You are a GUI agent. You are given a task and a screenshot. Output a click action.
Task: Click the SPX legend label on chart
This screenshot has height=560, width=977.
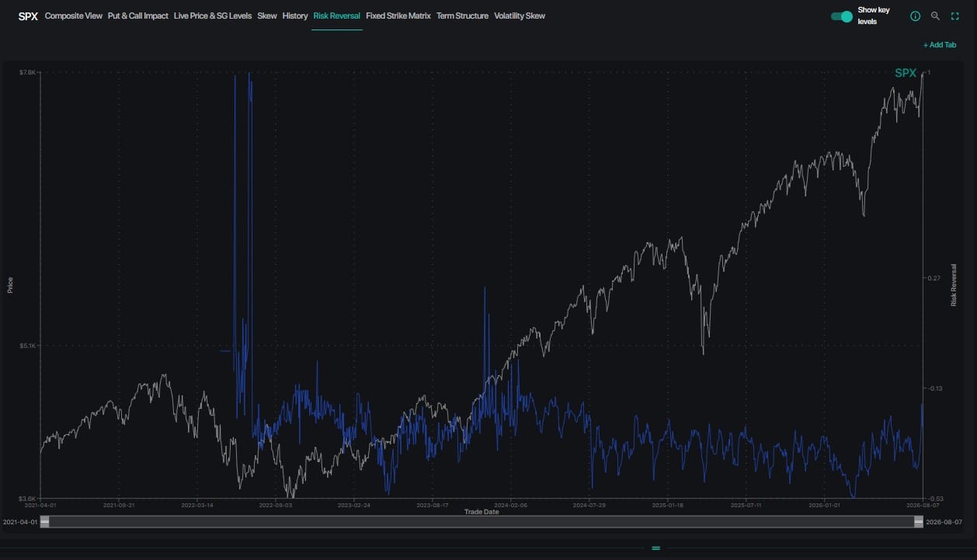906,73
